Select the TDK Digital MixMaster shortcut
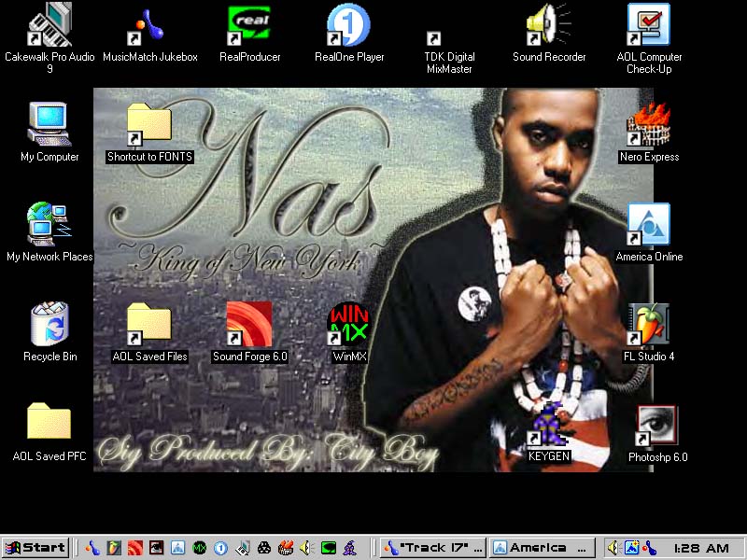Image resolution: width=747 pixels, height=560 pixels. click(x=449, y=52)
